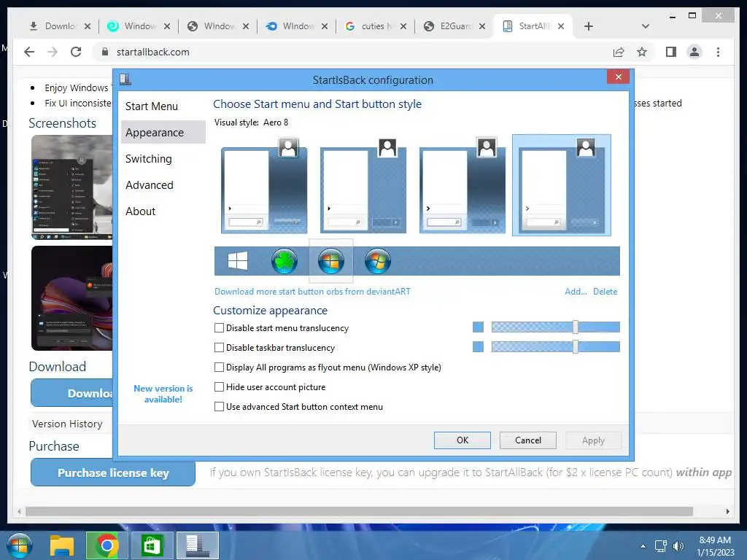747x560 pixels.
Task: Select the first start menu style thumbnail
Action: (264, 185)
